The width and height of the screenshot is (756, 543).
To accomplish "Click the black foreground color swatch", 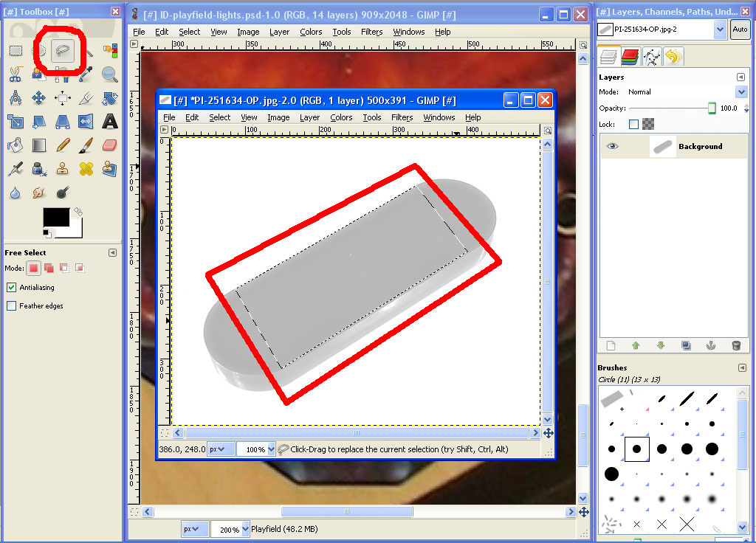I will coord(55,217).
